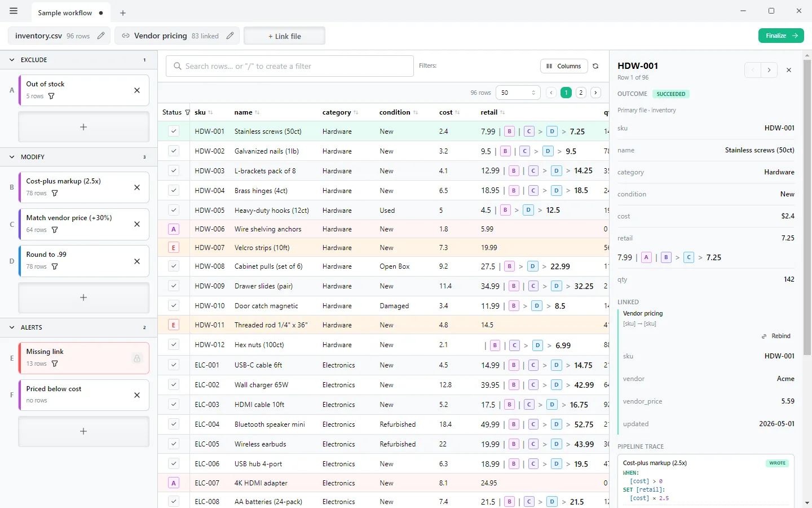Toggle checkbox for HDW-005 row
The height and width of the screenshot is (508, 812).
[174, 210]
